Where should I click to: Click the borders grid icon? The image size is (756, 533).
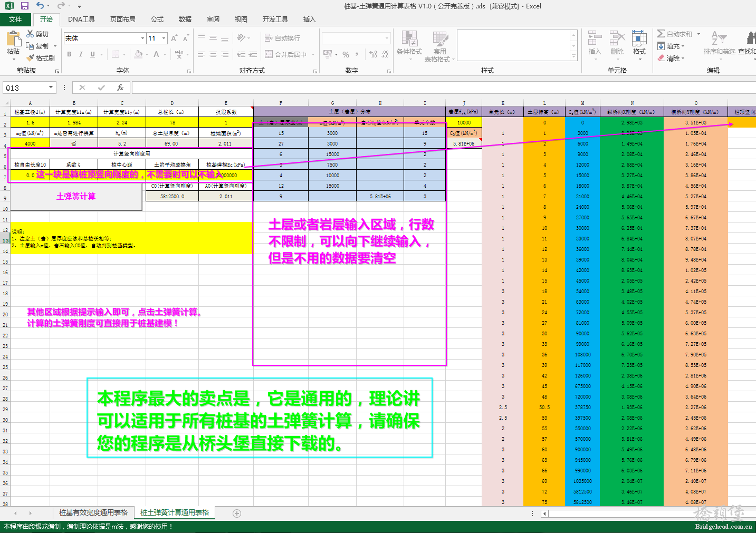point(116,54)
